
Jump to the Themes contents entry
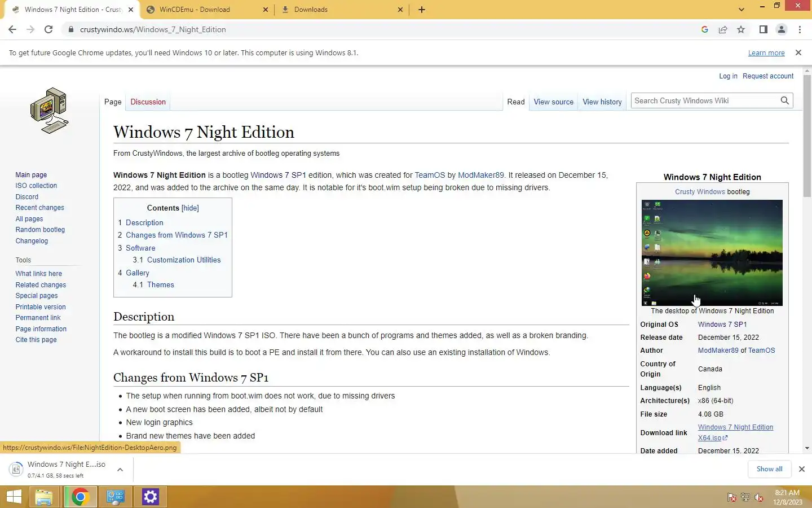(161, 284)
